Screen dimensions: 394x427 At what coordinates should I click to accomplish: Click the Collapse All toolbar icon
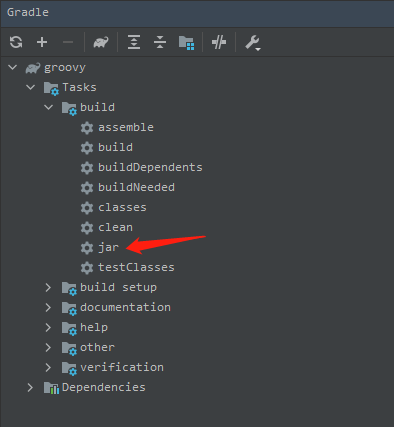[x=160, y=42]
